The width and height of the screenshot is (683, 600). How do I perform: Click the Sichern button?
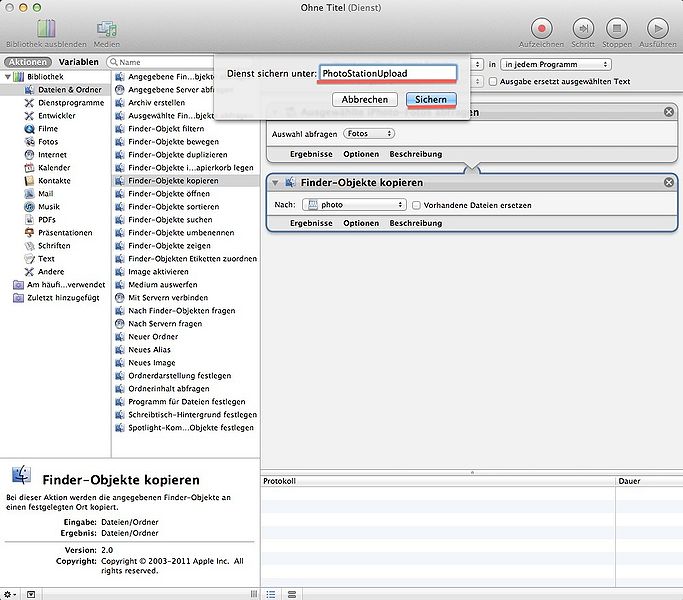coord(431,100)
